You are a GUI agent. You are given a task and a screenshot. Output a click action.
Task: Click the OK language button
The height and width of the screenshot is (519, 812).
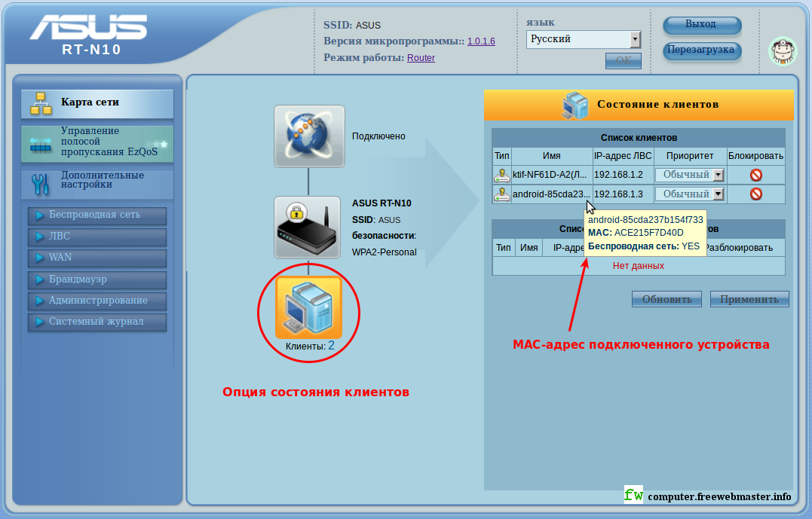point(624,60)
